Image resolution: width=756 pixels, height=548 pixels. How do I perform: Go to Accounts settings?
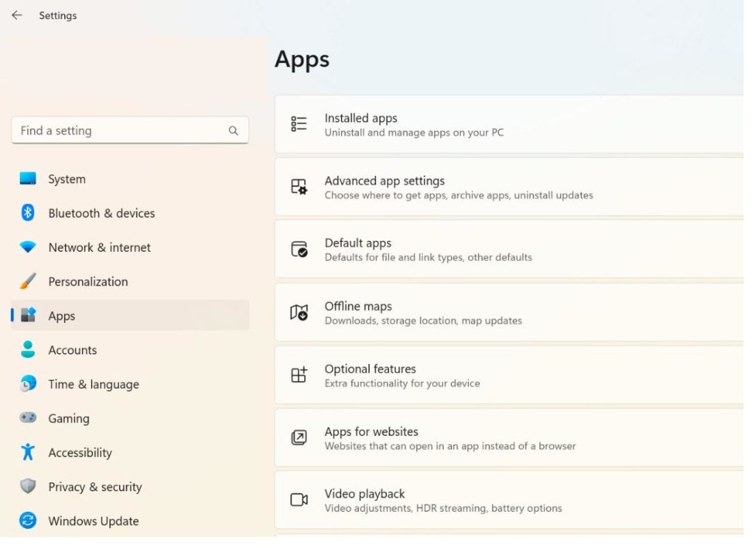[72, 350]
